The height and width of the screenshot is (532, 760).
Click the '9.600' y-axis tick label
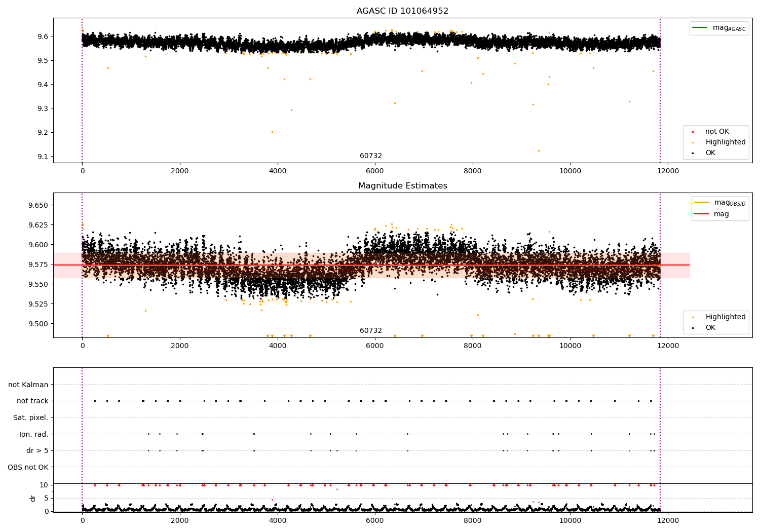coord(39,245)
